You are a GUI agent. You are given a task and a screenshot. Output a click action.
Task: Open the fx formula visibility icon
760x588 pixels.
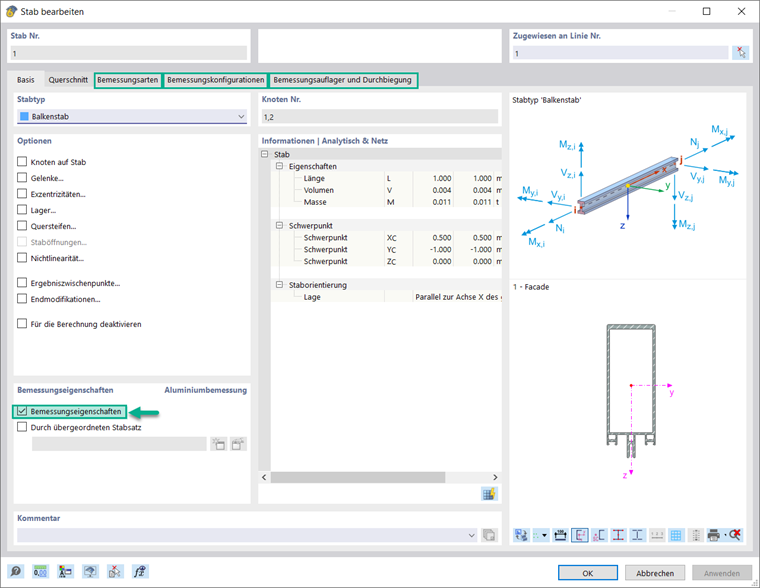tap(140, 572)
